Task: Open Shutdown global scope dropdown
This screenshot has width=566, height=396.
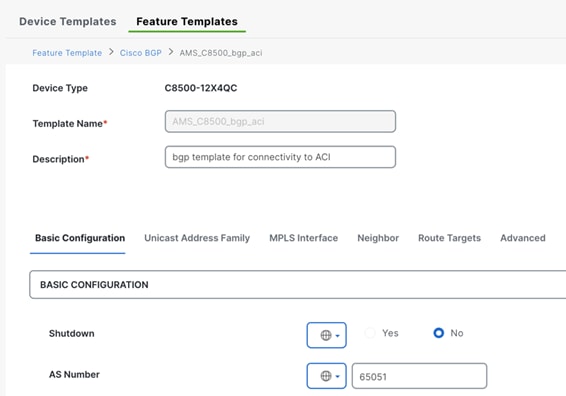Action: coord(327,335)
